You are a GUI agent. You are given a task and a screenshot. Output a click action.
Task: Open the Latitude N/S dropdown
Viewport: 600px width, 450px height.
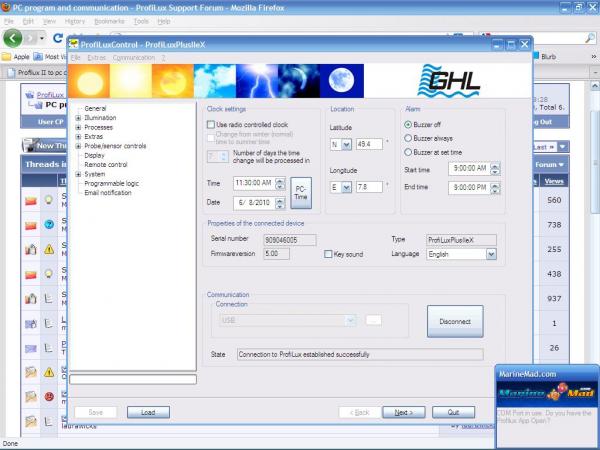[x=346, y=145]
